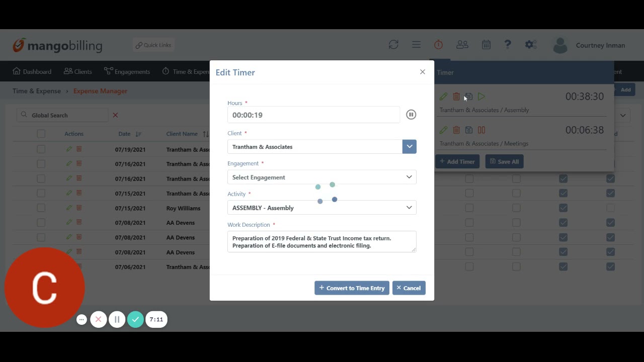The image size is (644, 362).
Task: Click the Global Search field
Action: [62, 115]
